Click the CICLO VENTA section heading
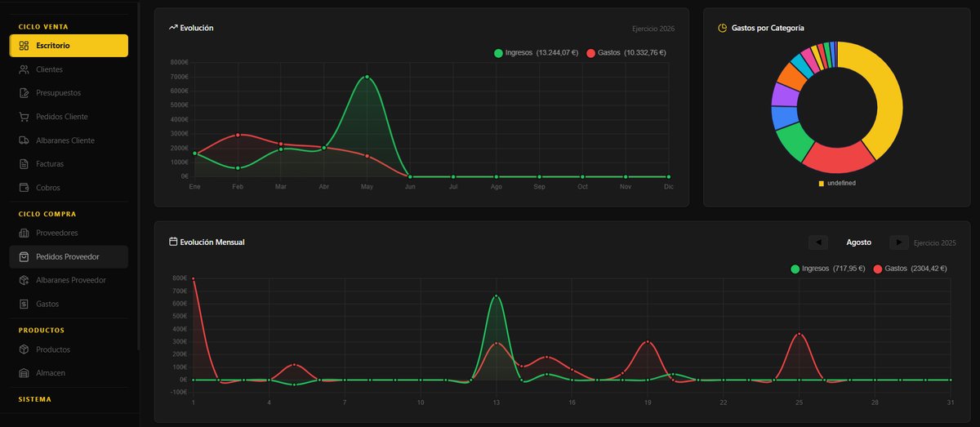 (x=43, y=27)
